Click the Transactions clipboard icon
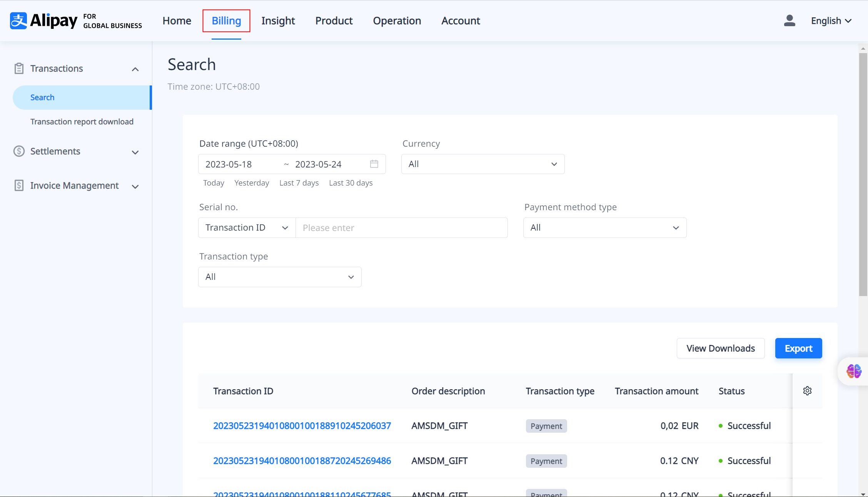868x497 pixels. (19, 69)
